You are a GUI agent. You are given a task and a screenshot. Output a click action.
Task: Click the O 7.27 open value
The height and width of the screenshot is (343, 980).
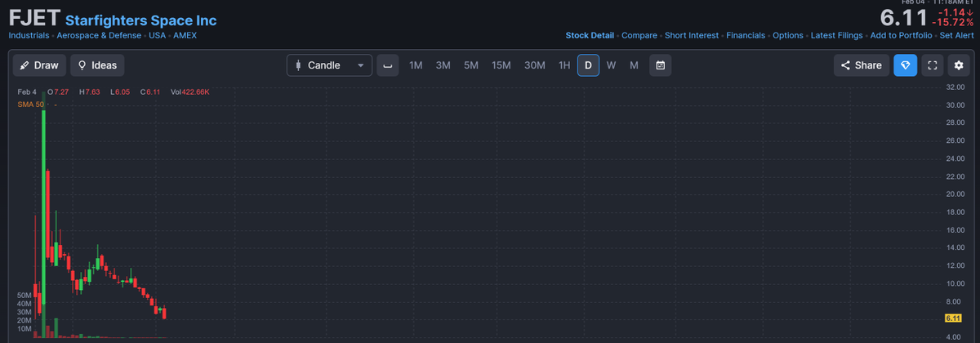pos(58,91)
